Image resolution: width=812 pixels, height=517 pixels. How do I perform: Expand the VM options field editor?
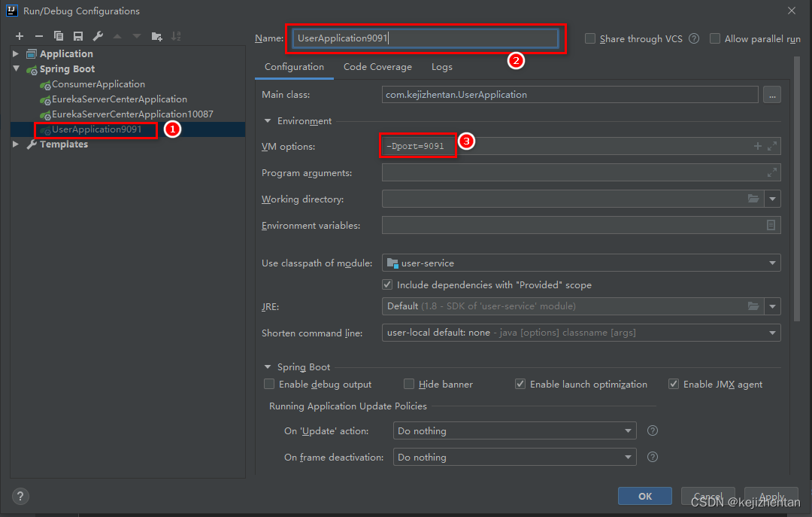(772, 146)
